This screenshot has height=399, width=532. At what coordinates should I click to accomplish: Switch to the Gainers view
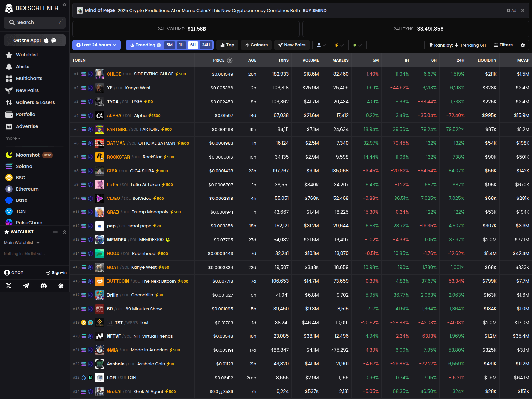click(256, 45)
